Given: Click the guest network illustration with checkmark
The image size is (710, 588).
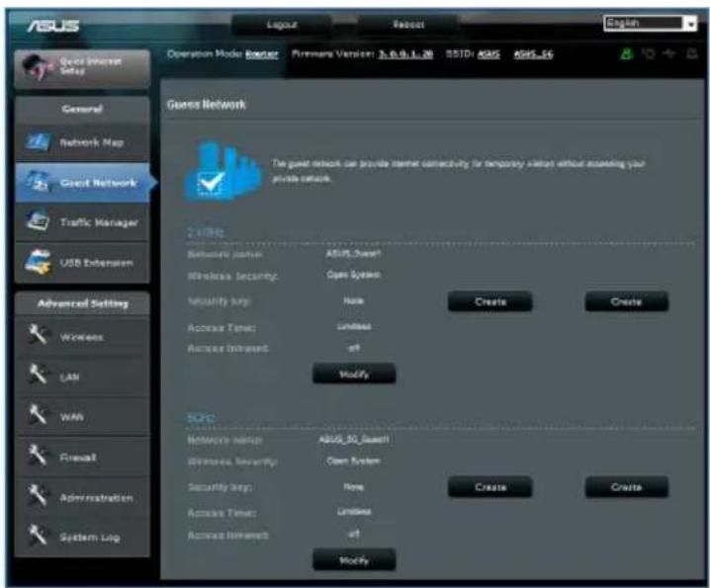Looking at the screenshot, I should [222, 171].
